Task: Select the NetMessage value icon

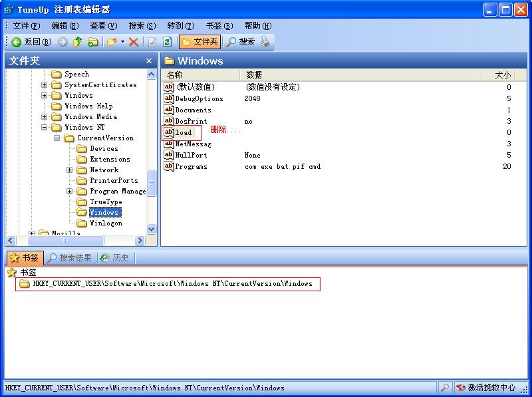Action: (169, 144)
